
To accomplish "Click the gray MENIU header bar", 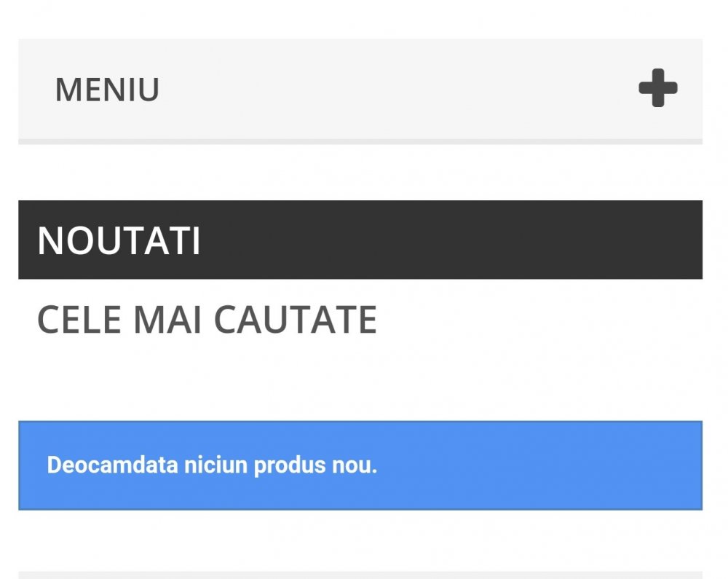I will tap(360, 89).
